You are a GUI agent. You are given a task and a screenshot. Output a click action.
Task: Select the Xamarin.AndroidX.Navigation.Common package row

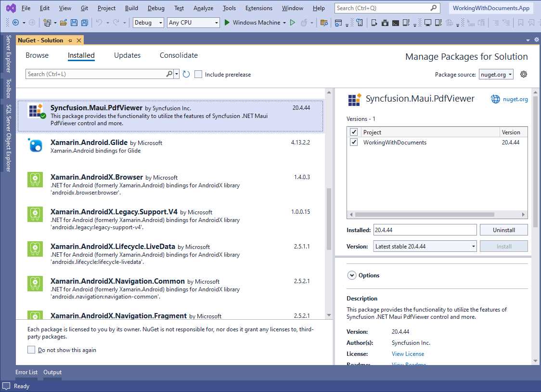click(x=170, y=288)
